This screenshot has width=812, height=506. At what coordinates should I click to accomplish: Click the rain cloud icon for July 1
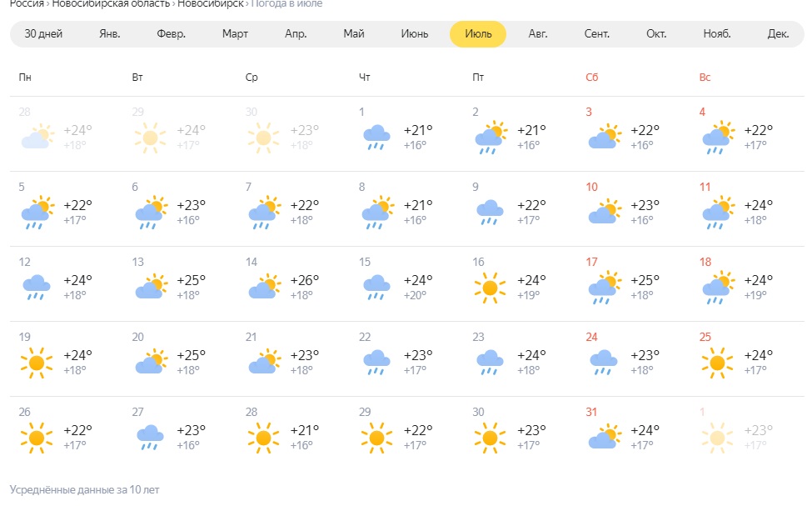click(x=376, y=137)
